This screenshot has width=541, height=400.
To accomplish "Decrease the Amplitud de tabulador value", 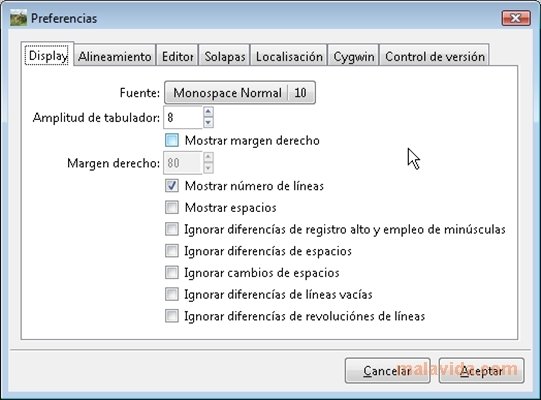I will tap(208, 123).
